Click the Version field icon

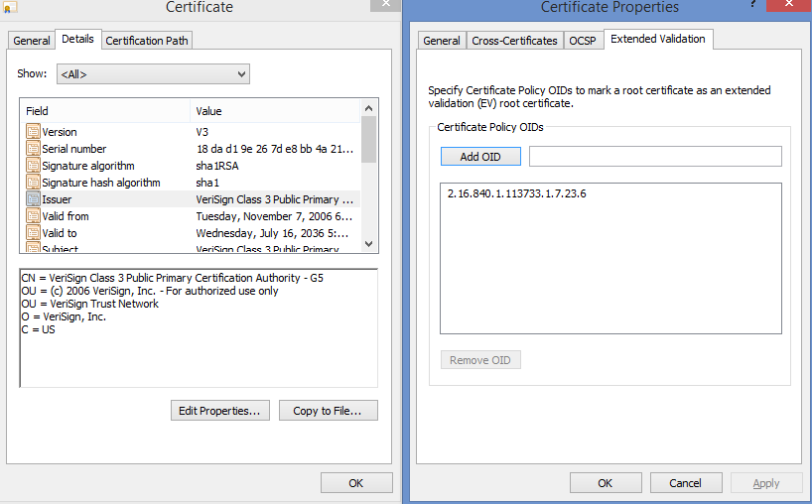pyautogui.click(x=33, y=131)
